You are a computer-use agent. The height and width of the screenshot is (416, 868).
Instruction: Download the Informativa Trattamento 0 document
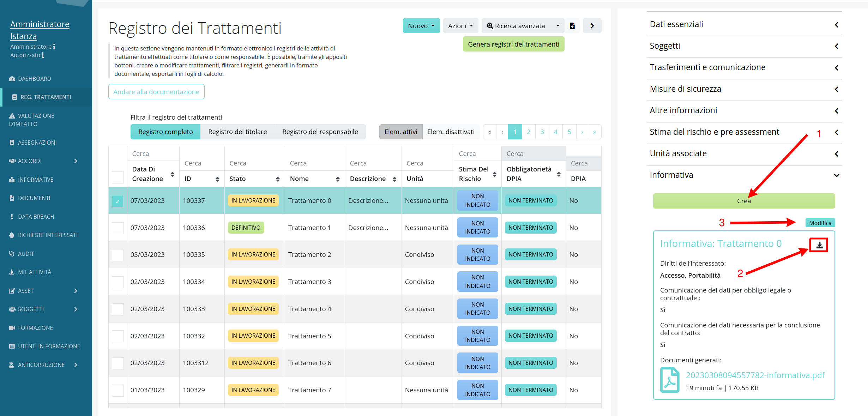coord(819,245)
